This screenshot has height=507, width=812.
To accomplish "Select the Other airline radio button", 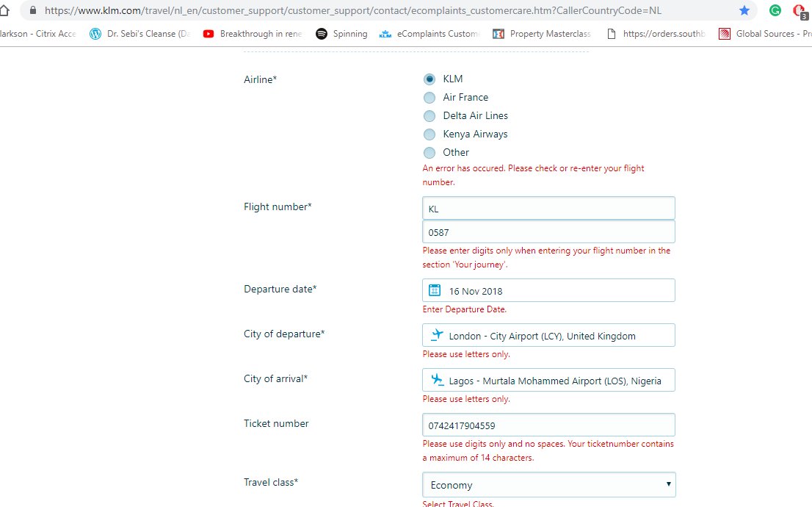I will point(429,152).
